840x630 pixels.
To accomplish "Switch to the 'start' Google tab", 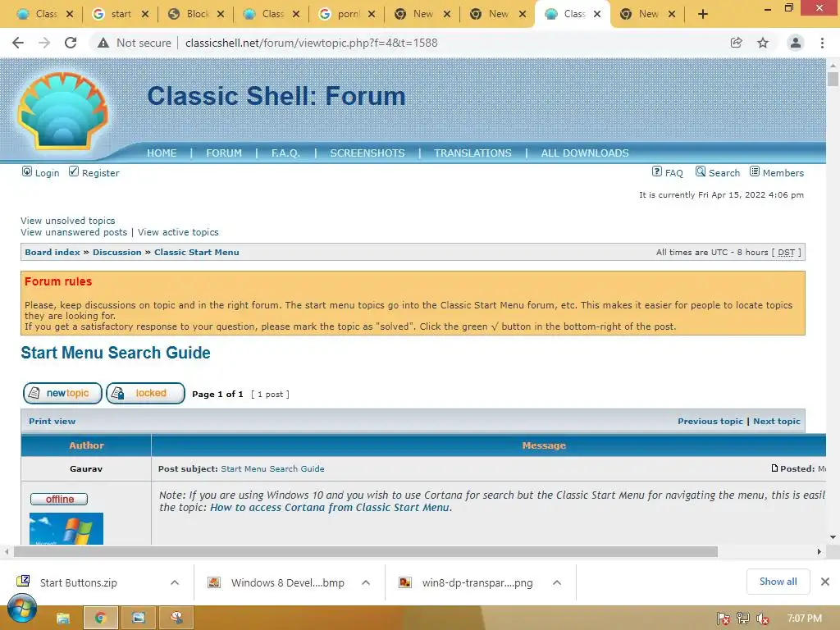I will tap(121, 15).
